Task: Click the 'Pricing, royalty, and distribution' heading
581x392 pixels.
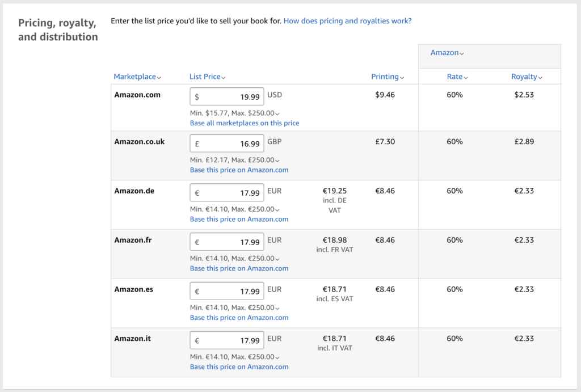Action: 58,30
